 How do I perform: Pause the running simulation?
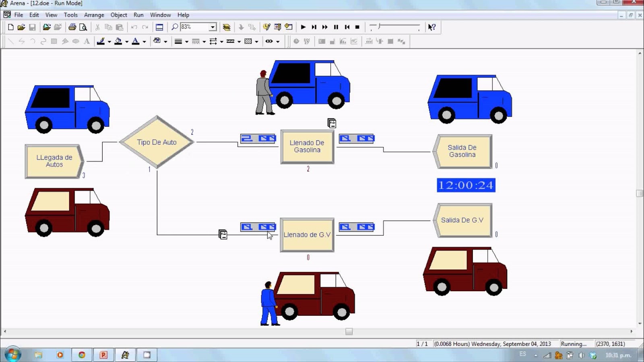coord(336,27)
